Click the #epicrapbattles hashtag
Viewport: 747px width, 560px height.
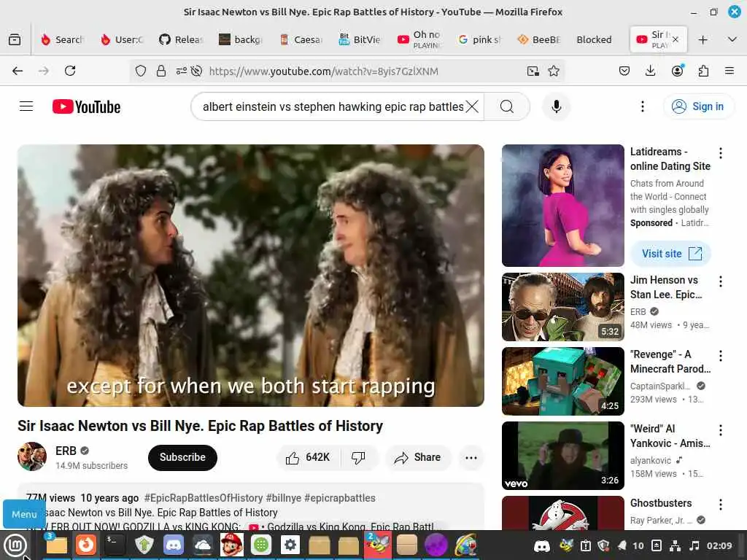coord(340,498)
